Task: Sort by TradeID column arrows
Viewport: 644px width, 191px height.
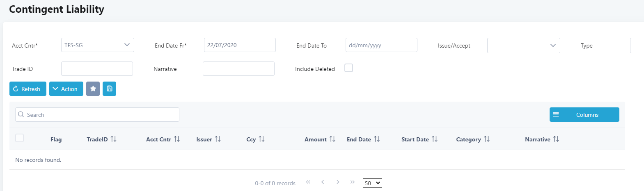Action: [x=114, y=139]
